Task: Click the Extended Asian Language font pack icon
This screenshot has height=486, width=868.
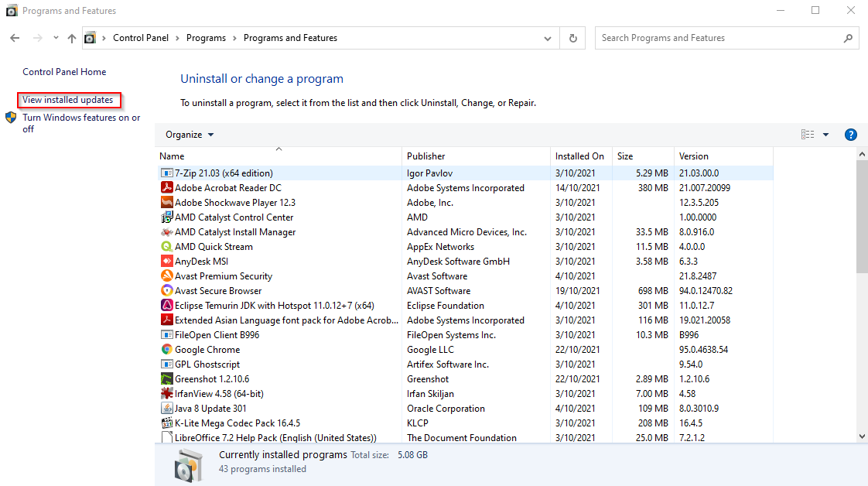Action: (x=166, y=320)
